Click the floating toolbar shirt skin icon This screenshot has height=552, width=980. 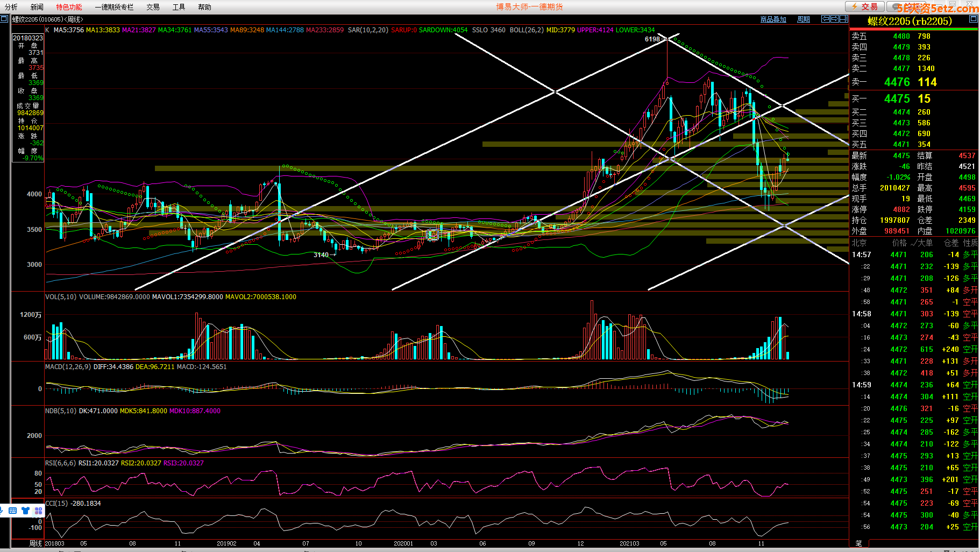(25, 511)
